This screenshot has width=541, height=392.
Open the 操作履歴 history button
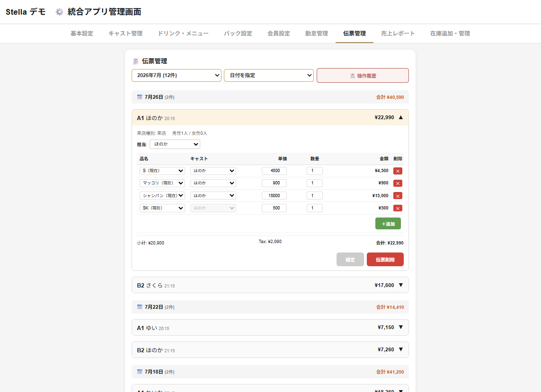pos(363,76)
